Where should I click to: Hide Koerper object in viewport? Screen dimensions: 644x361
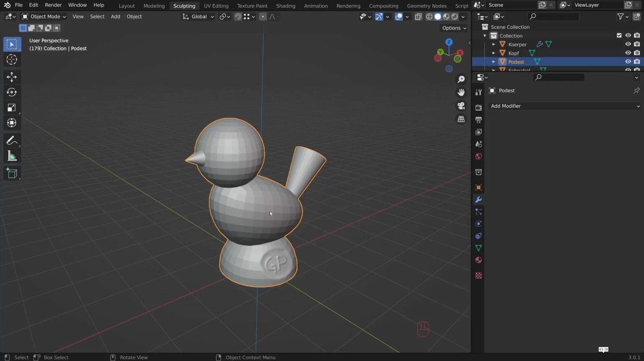628,44
